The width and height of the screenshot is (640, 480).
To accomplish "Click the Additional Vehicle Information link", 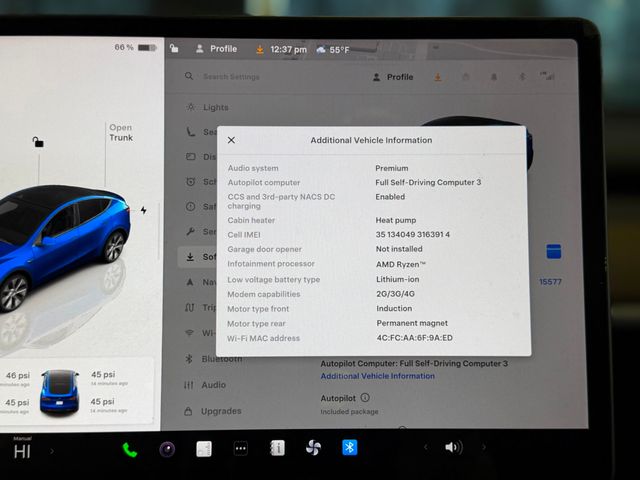I will click(378, 376).
